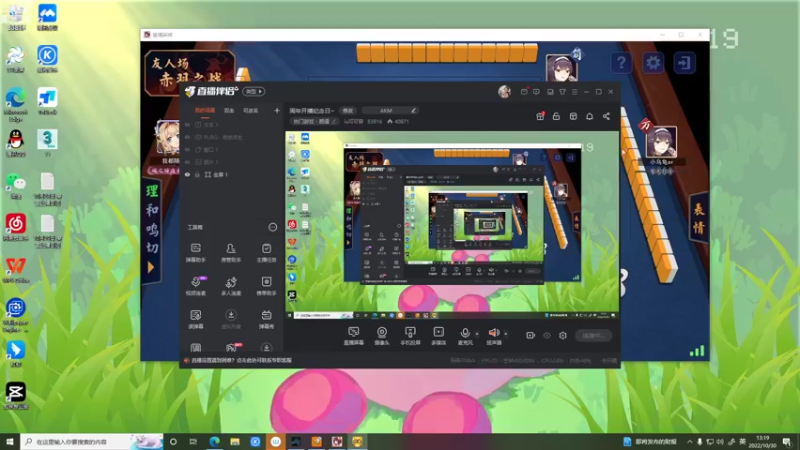
Task: Open the messages mail icon
Action: click(524, 92)
